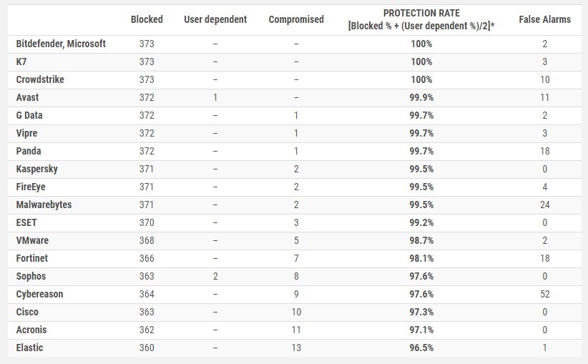Select the Sophos row label
Image resolution: width=588 pixels, height=364 pixels.
[x=31, y=276]
